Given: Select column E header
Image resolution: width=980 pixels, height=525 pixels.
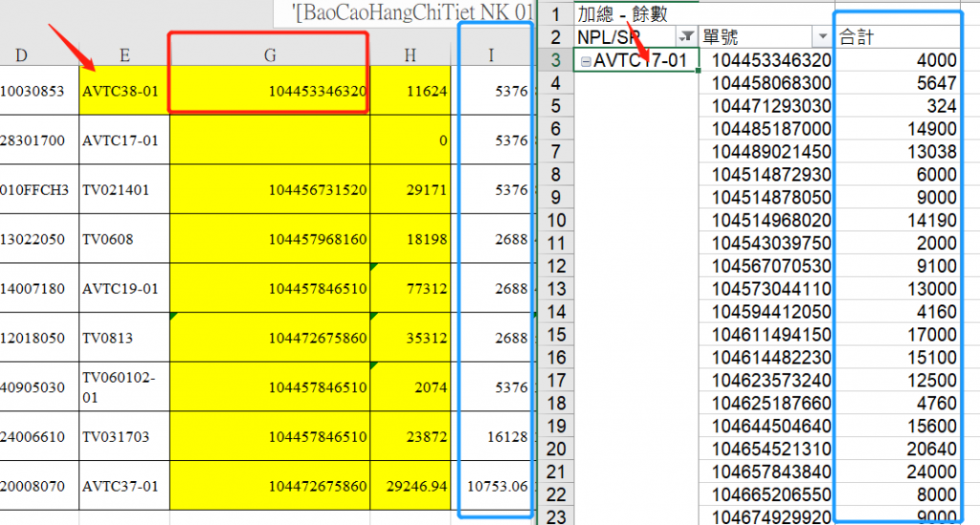Looking at the screenshot, I should pos(124,56).
